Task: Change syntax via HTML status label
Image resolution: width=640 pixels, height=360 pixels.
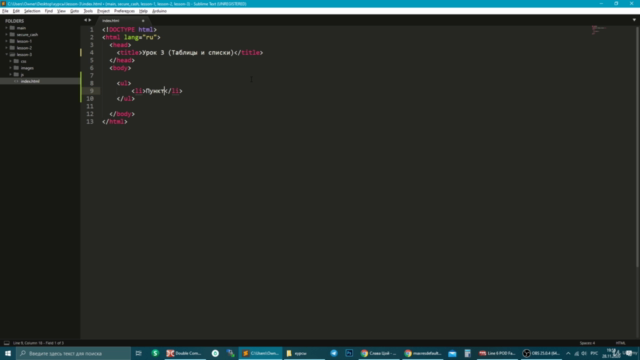Action: (620, 343)
